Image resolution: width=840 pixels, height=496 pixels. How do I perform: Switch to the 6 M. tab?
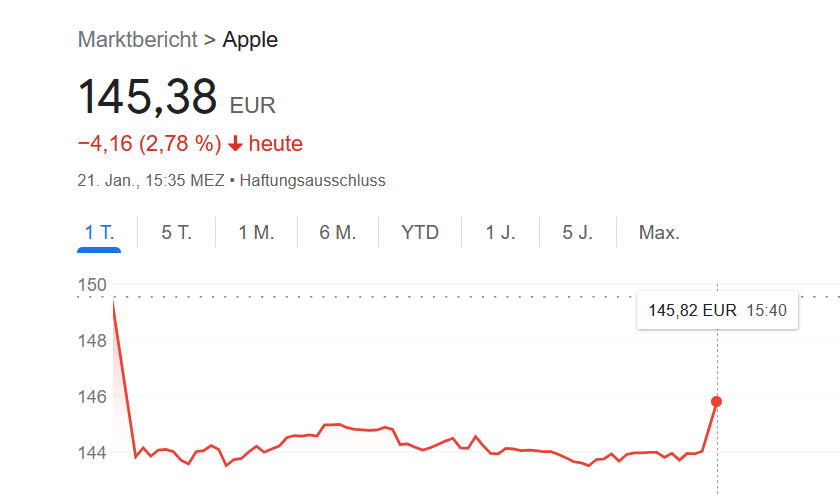tap(338, 232)
